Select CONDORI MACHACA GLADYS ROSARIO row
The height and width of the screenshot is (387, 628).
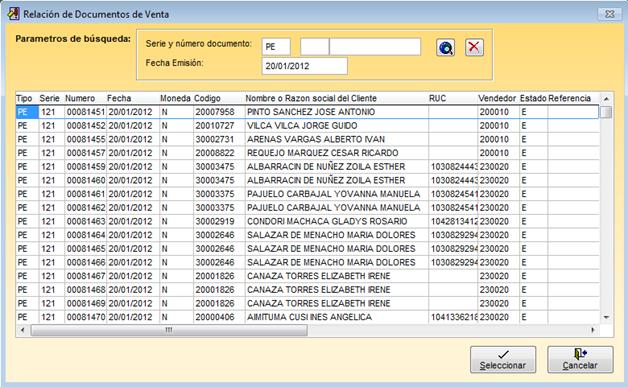click(308, 222)
